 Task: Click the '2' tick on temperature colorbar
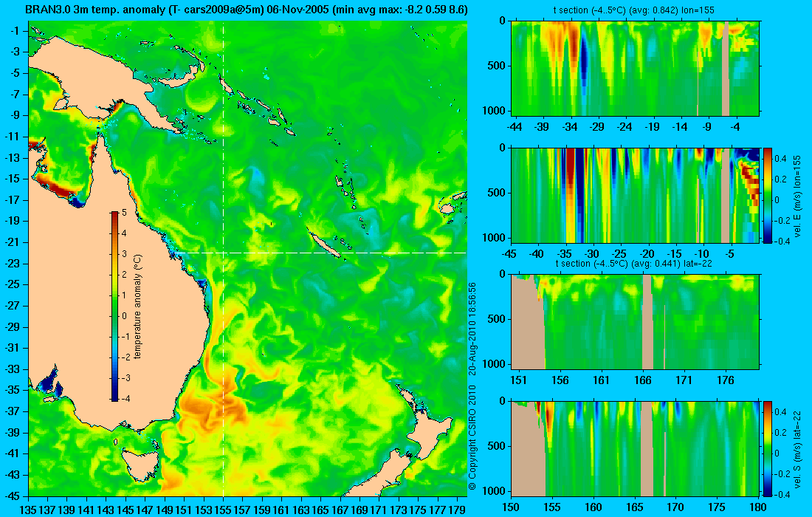coord(124,275)
